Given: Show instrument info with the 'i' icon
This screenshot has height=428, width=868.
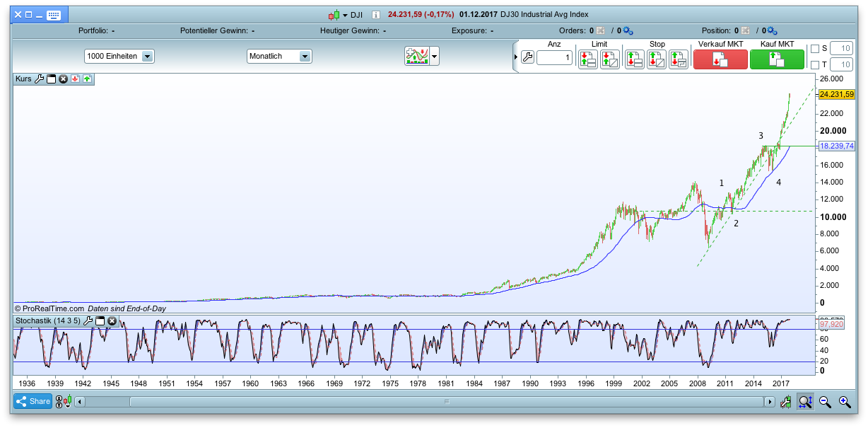Looking at the screenshot, I should (x=376, y=15).
